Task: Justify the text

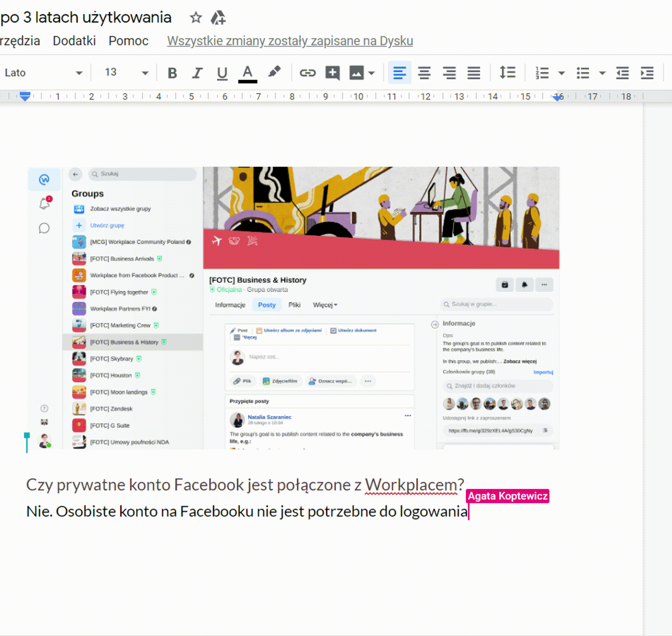Action: [474, 73]
